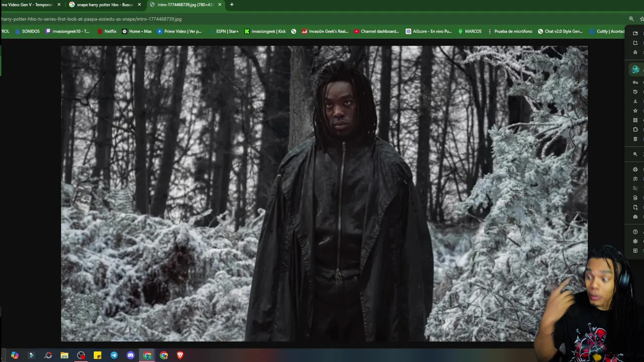Click Cast/save/share icon in Chrome menu

(635, 207)
